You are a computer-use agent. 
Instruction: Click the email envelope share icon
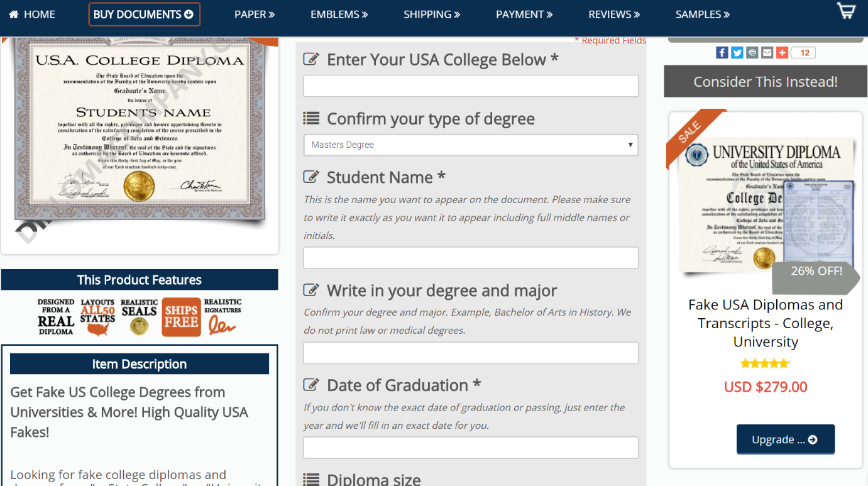767,53
